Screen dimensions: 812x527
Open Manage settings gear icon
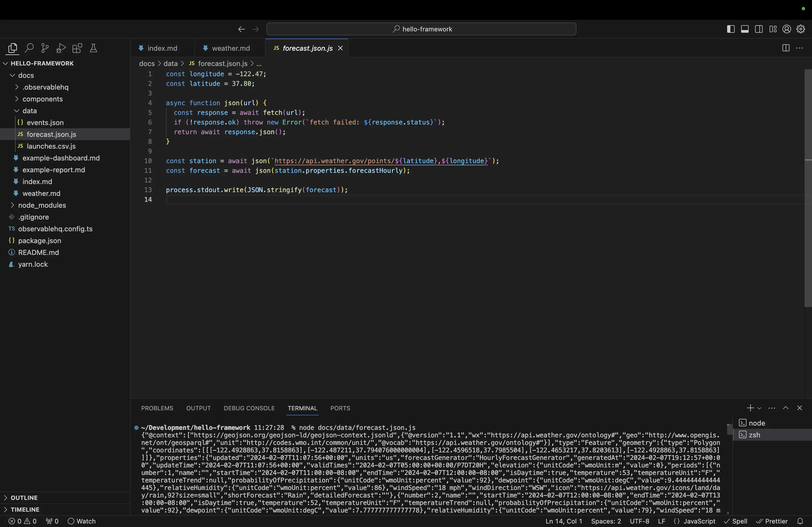click(801, 29)
